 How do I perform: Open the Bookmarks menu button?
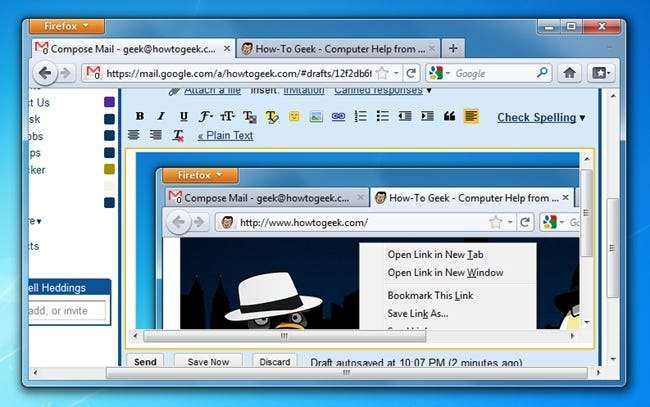(x=601, y=73)
